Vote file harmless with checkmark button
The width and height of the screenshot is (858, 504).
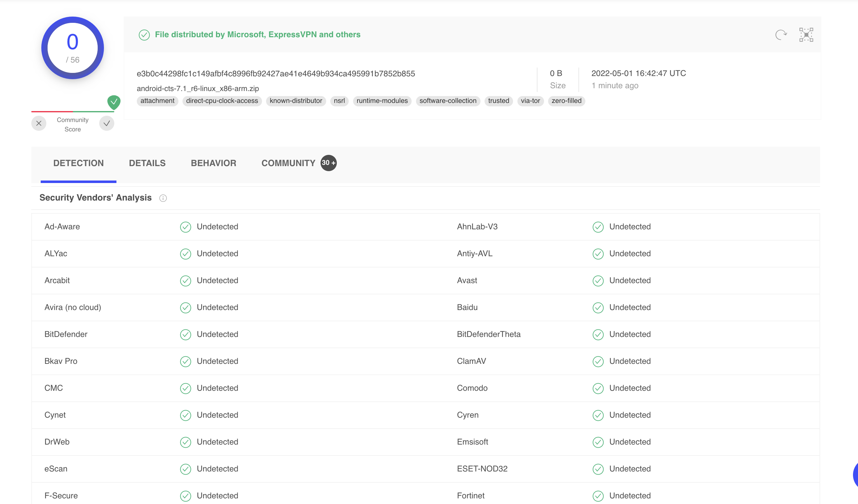coord(106,124)
